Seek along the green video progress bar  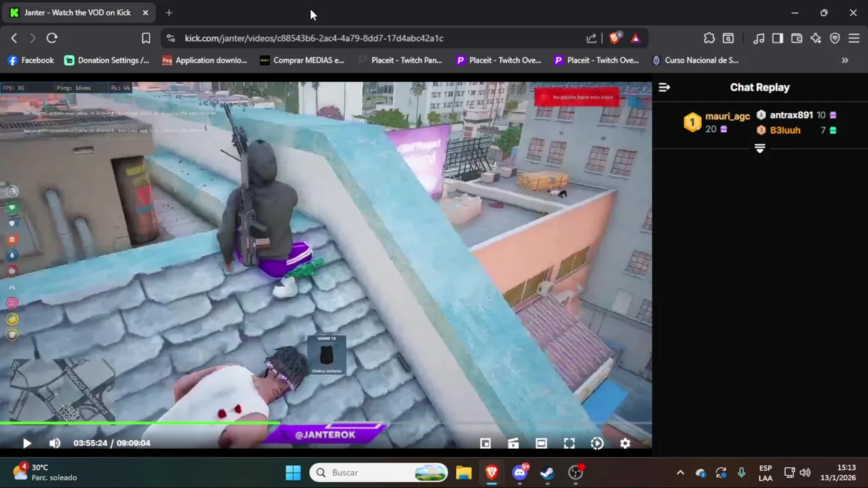(x=325, y=424)
